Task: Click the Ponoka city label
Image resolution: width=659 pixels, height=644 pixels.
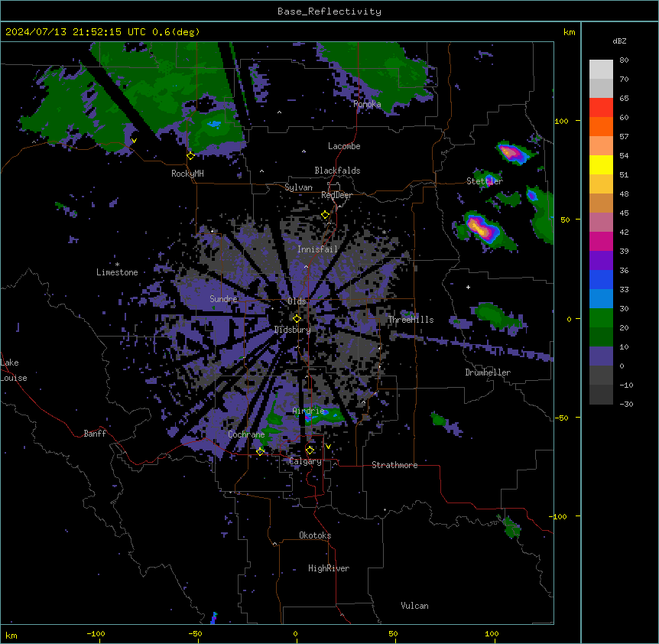Action: [367, 104]
